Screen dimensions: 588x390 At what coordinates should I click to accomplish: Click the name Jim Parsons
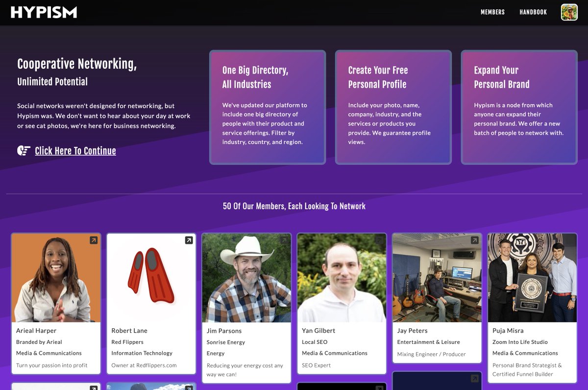coord(224,331)
